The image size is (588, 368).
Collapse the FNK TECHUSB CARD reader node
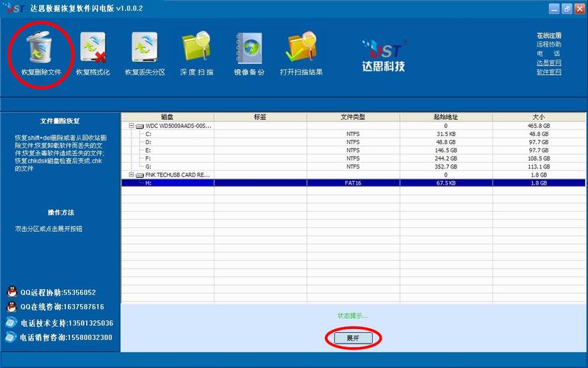tap(132, 174)
